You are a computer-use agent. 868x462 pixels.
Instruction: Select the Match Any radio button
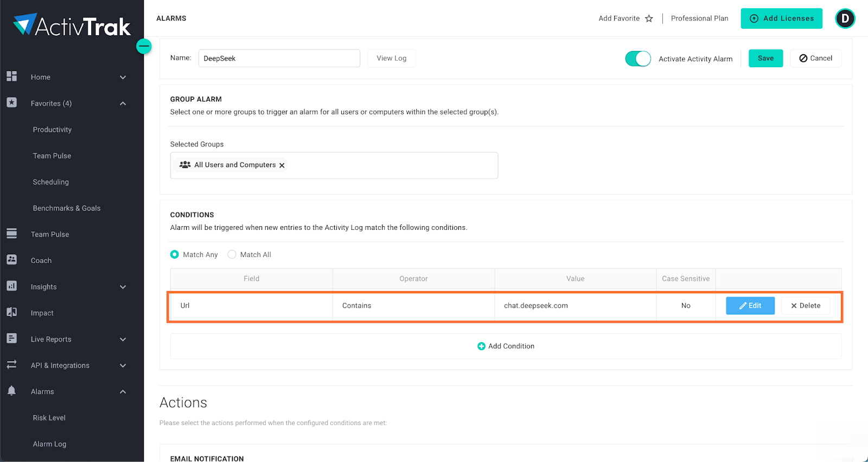click(175, 254)
